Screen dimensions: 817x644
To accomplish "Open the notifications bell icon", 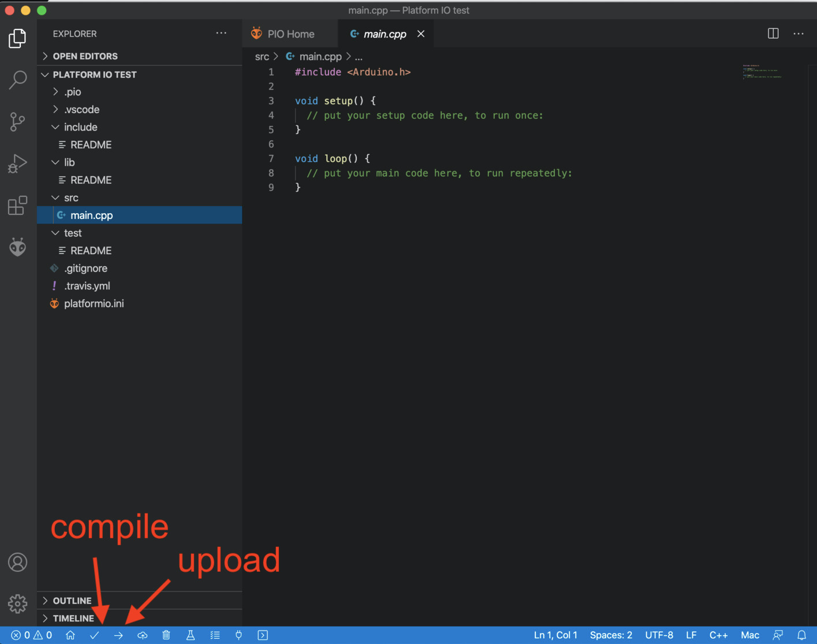I will 801,635.
